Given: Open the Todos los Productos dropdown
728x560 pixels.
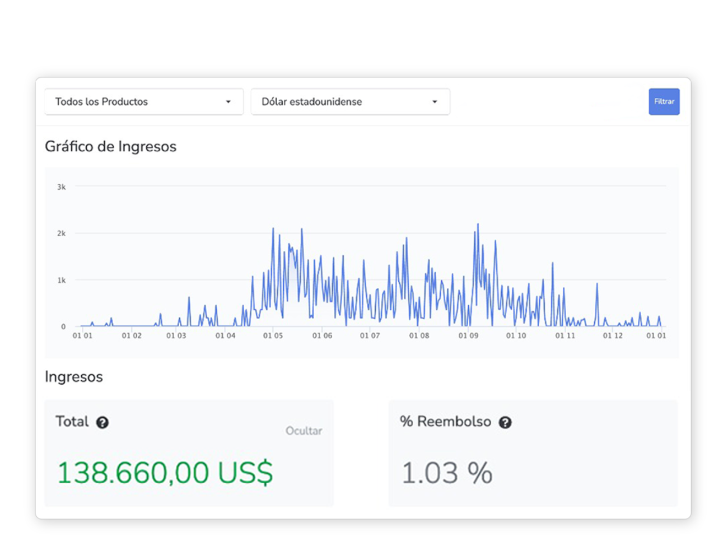Looking at the screenshot, I should coord(144,102).
